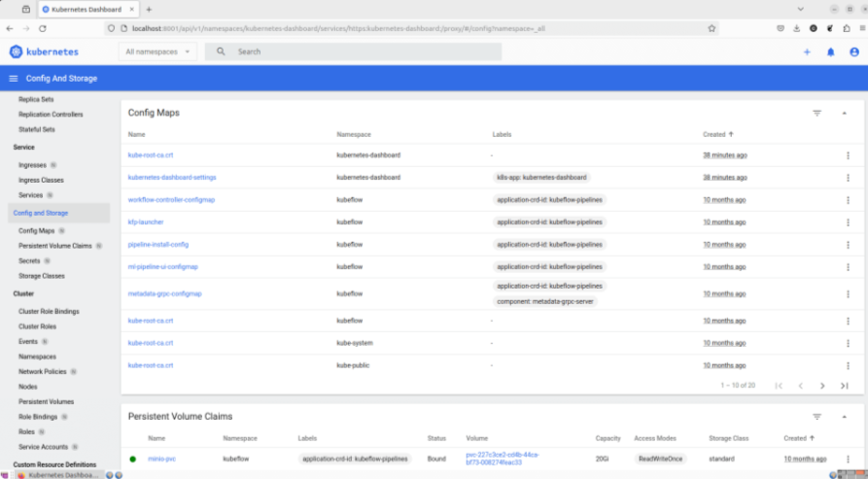Open actions menu for kfp-launcher row
This screenshot has height=479, width=868.
point(848,222)
